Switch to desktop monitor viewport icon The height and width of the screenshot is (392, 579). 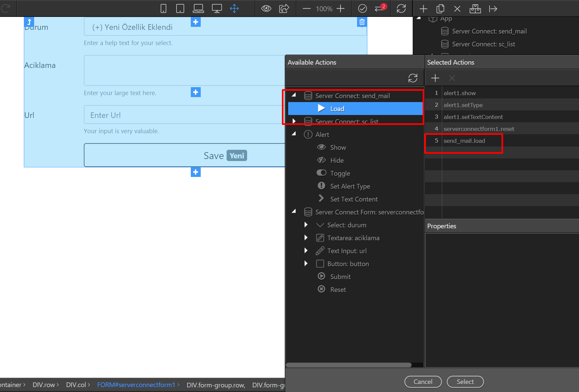[x=217, y=9]
